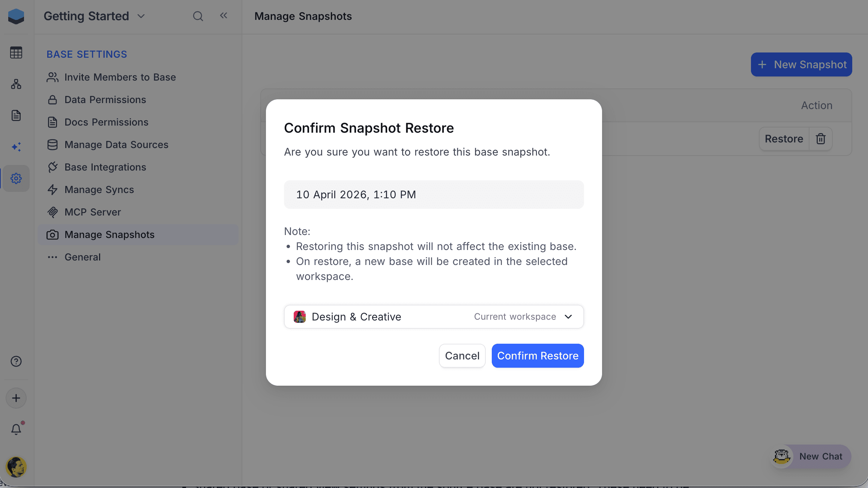
Task: Expand the Getting Started base switcher
Action: tap(141, 16)
